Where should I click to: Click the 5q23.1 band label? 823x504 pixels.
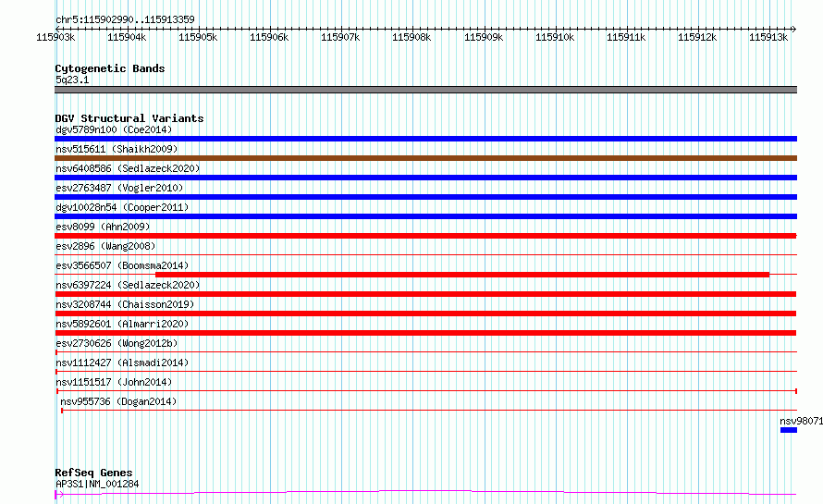72,80
